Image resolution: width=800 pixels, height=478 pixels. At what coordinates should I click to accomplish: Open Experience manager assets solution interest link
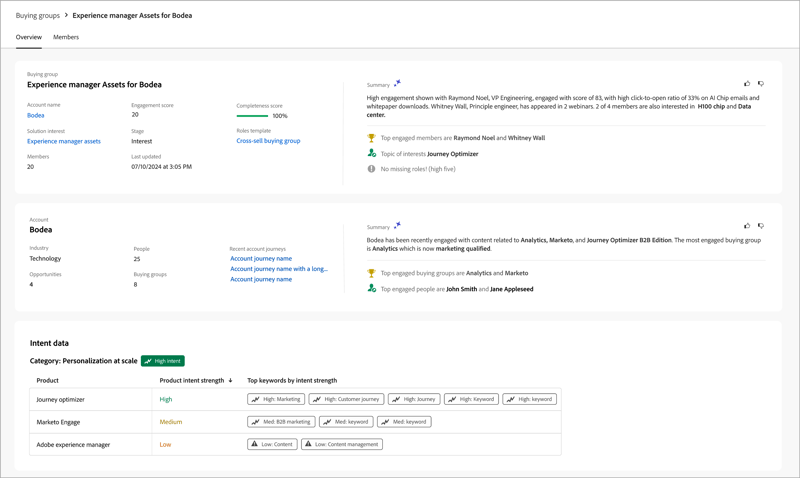pos(64,141)
